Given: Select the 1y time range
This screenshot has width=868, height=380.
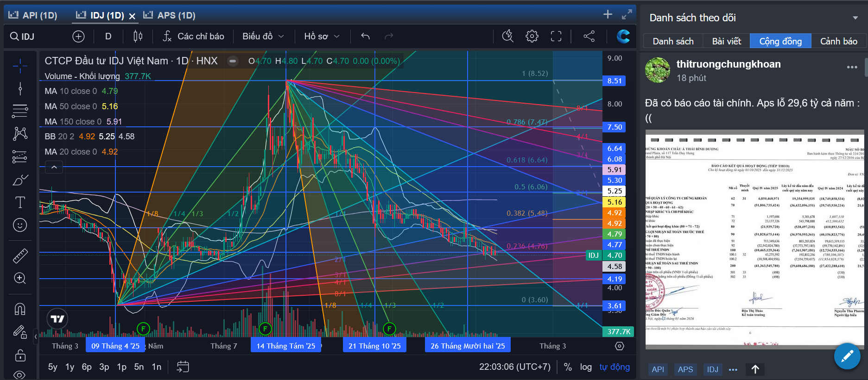Looking at the screenshot, I should (70, 367).
